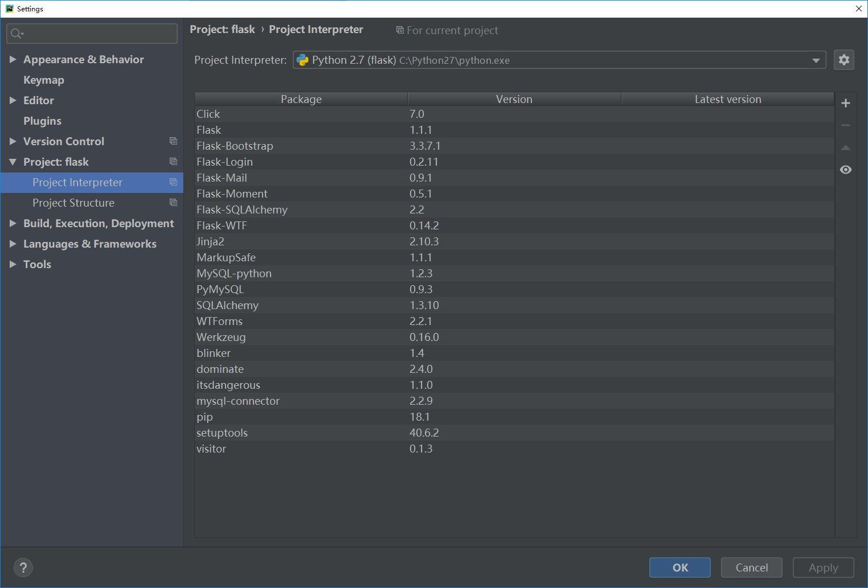Image resolution: width=868 pixels, height=588 pixels.
Task: Click the upgrade package arrow icon
Action: pyautogui.click(x=845, y=147)
